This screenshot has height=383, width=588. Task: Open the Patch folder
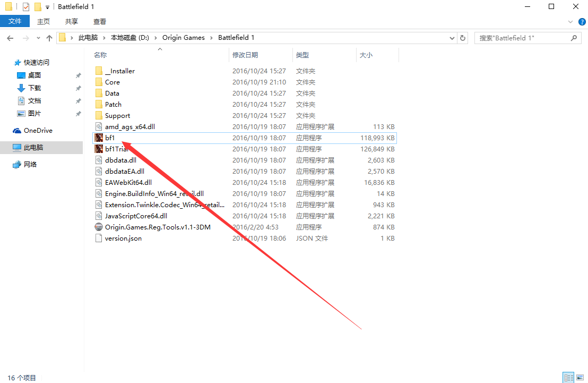(113, 104)
